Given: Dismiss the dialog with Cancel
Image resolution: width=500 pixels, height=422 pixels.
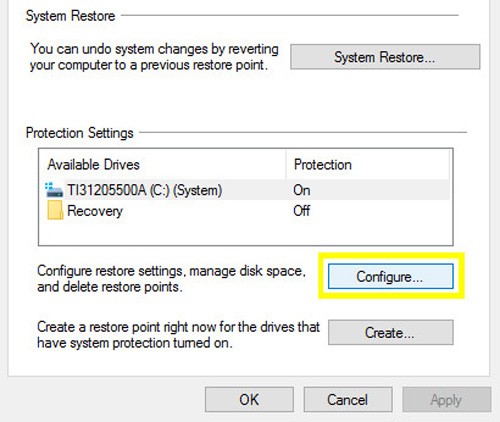Looking at the screenshot, I should (x=348, y=399).
